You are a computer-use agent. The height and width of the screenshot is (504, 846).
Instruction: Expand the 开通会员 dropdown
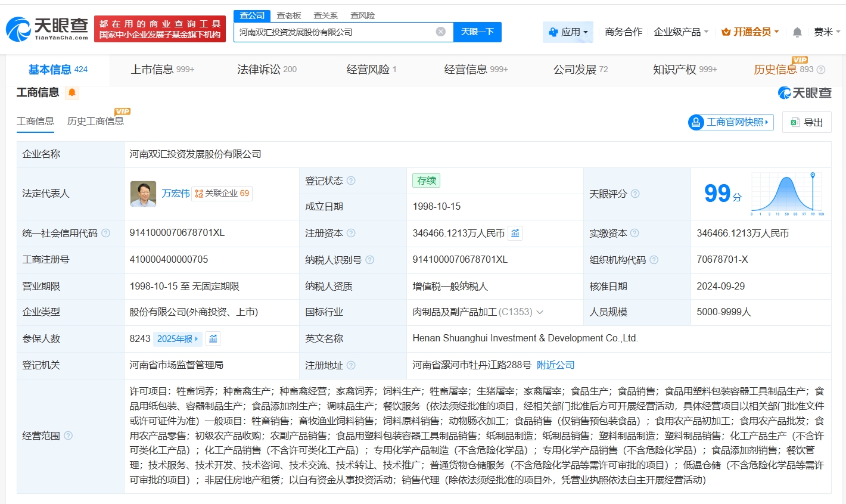776,32
